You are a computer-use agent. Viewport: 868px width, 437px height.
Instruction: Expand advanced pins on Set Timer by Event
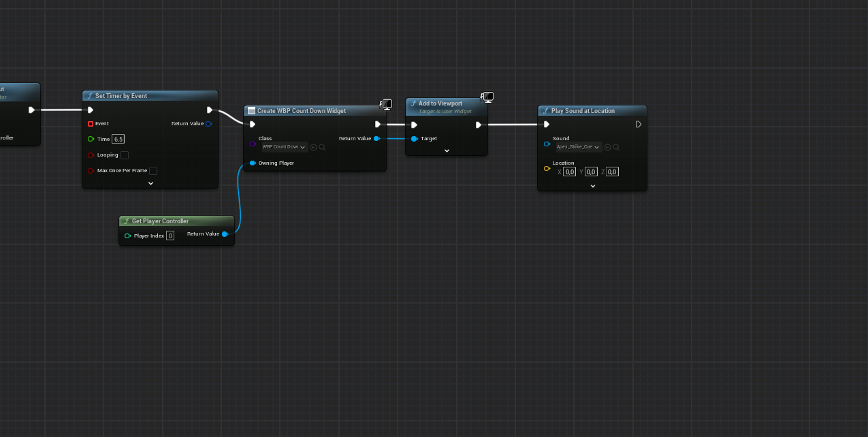(150, 183)
